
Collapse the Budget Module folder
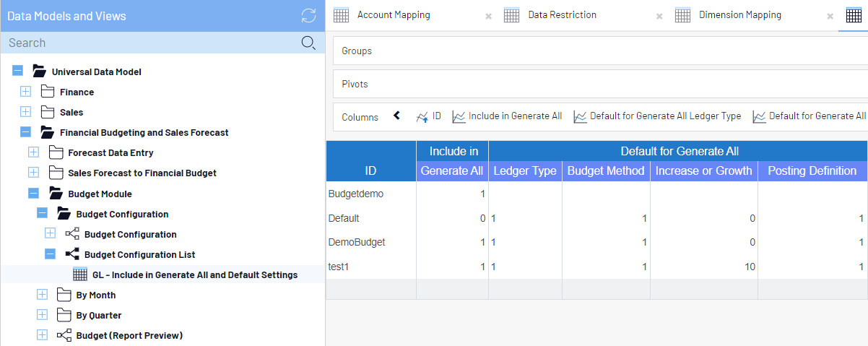[x=34, y=194]
